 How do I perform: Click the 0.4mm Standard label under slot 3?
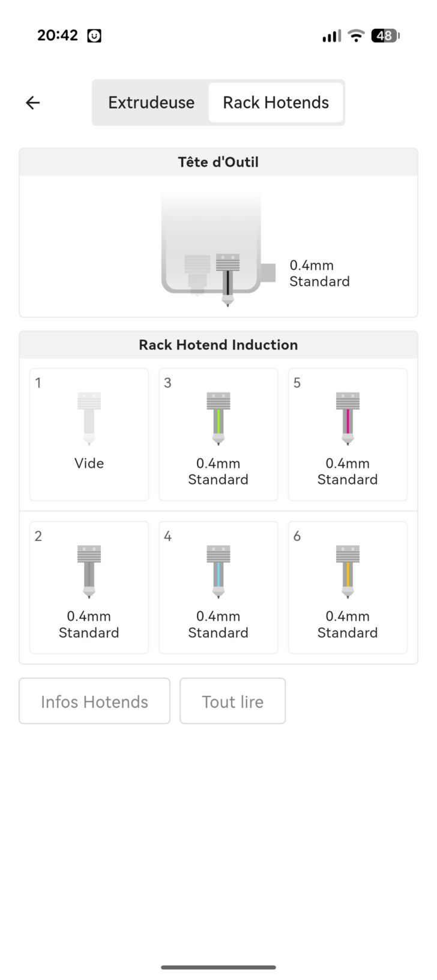pyautogui.click(x=218, y=471)
